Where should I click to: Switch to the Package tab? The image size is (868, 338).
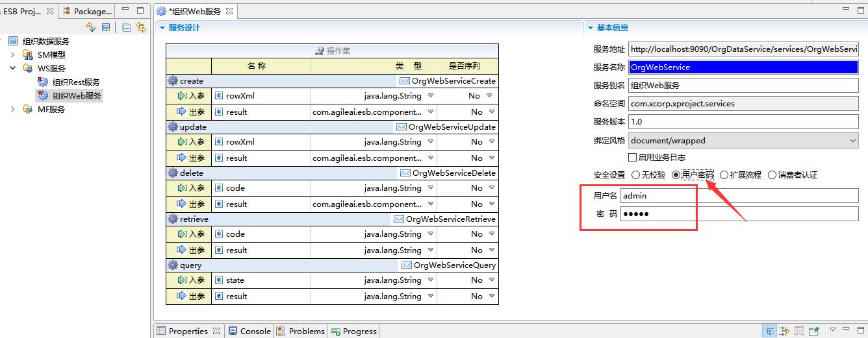(86, 11)
